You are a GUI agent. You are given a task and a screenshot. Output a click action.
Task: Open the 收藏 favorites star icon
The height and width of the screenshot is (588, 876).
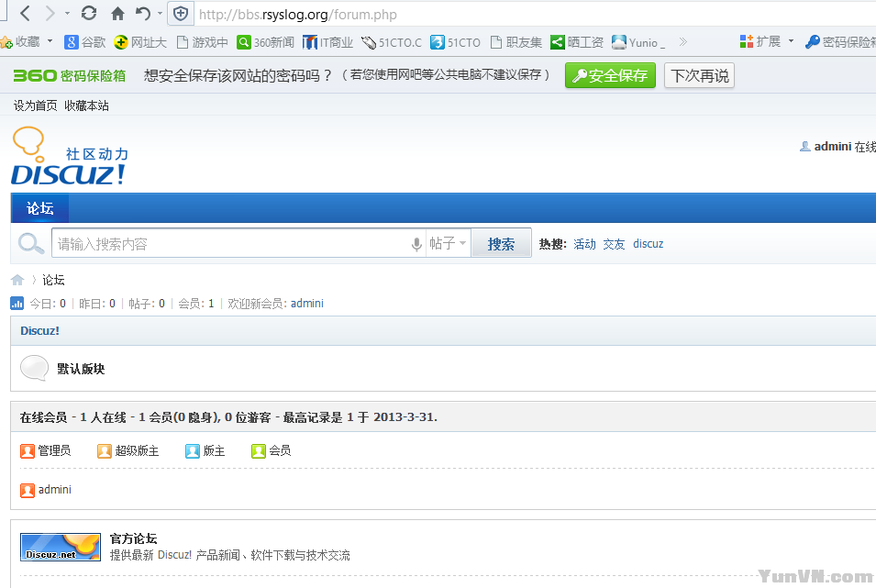pyautogui.click(x=6, y=42)
